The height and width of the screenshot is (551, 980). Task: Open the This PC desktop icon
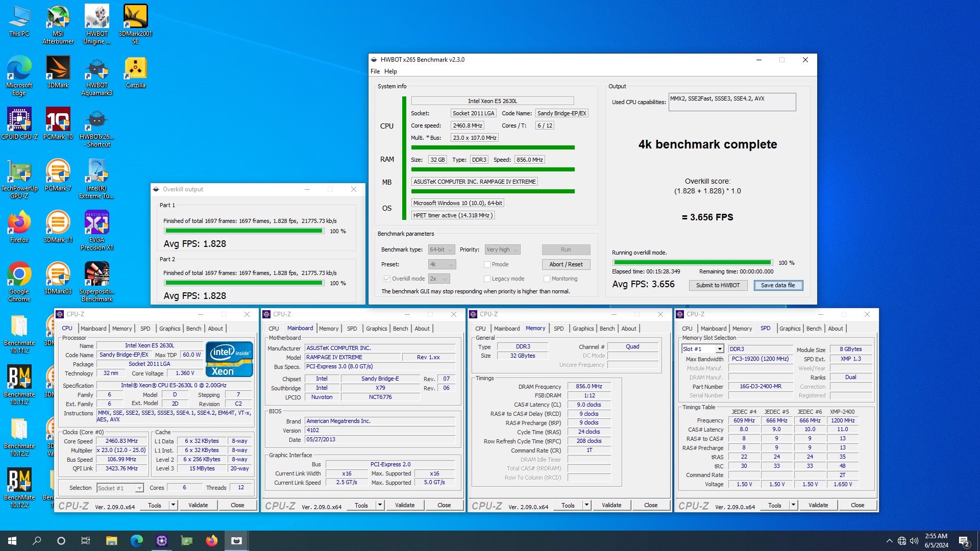19,21
